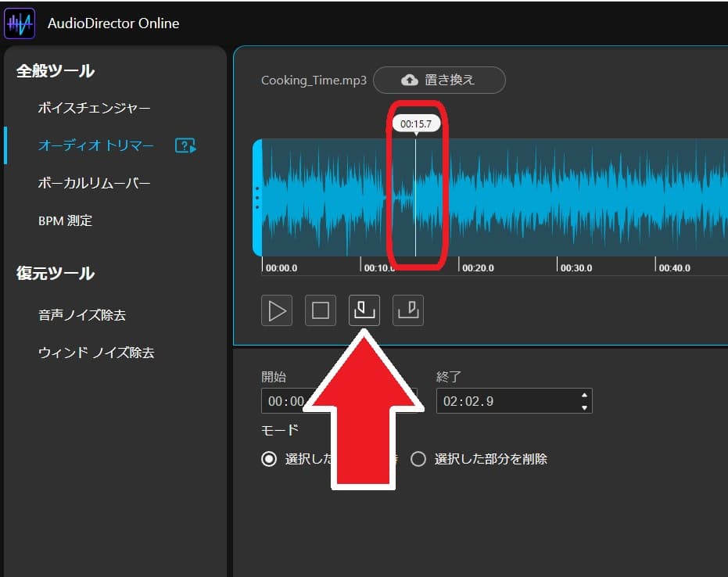Increase the 終了 time with the up arrow

pyautogui.click(x=584, y=395)
